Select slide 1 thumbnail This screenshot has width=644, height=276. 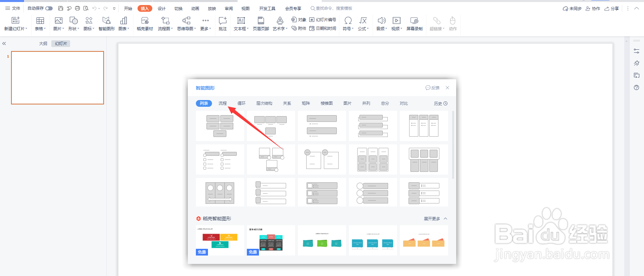(x=57, y=78)
